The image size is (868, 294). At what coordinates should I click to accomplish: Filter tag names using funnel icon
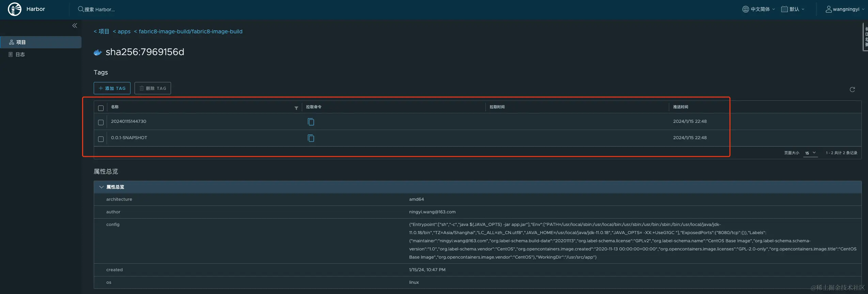296,108
